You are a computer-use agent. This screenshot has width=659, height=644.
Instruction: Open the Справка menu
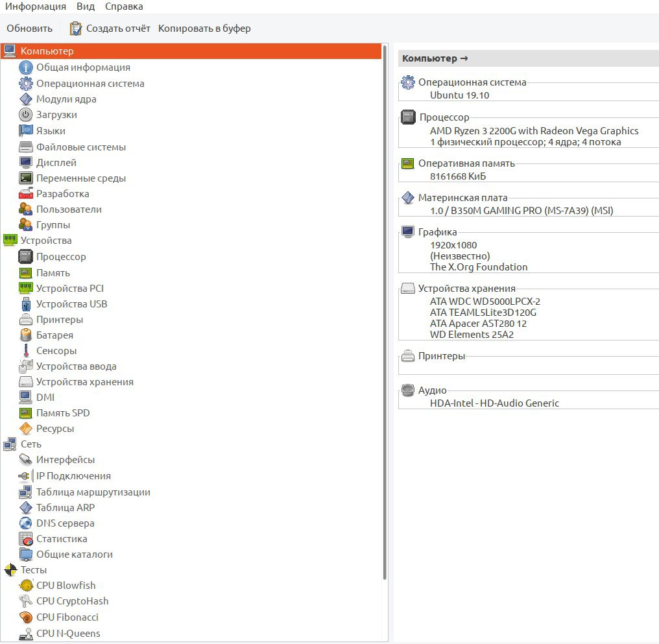[124, 6]
